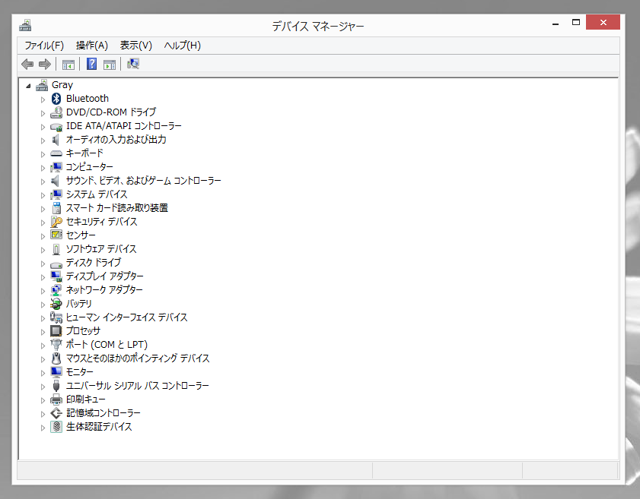Click the Bluetooth icon in the tree
The height and width of the screenshot is (499, 640).
(56, 99)
